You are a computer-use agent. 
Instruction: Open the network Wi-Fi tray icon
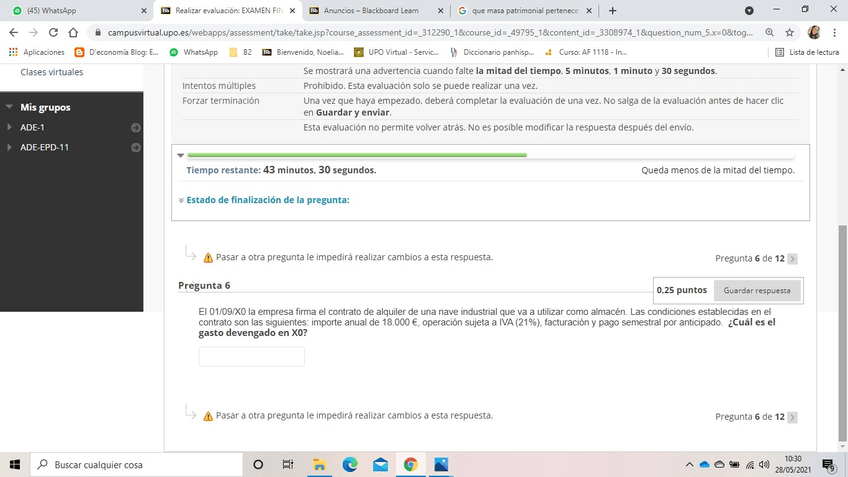[750, 465]
